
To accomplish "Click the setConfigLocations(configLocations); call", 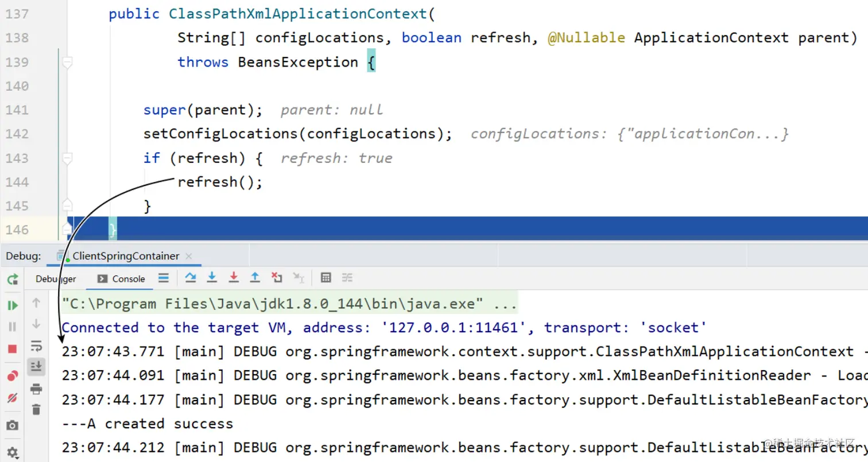I will pyautogui.click(x=298, y=134).
